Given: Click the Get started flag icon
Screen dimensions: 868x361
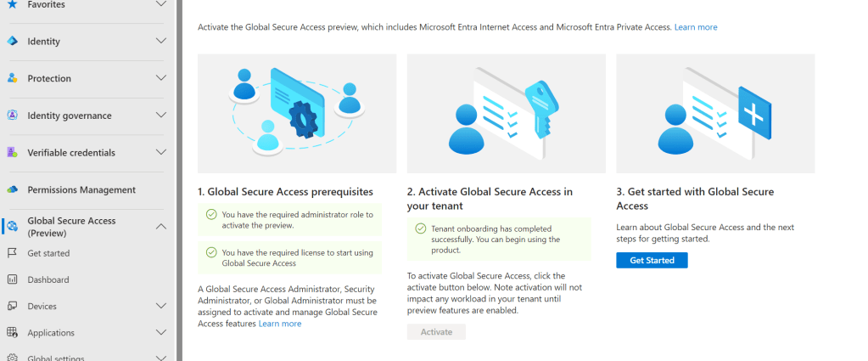Looking at the screenshot, I should click(13, 253).
